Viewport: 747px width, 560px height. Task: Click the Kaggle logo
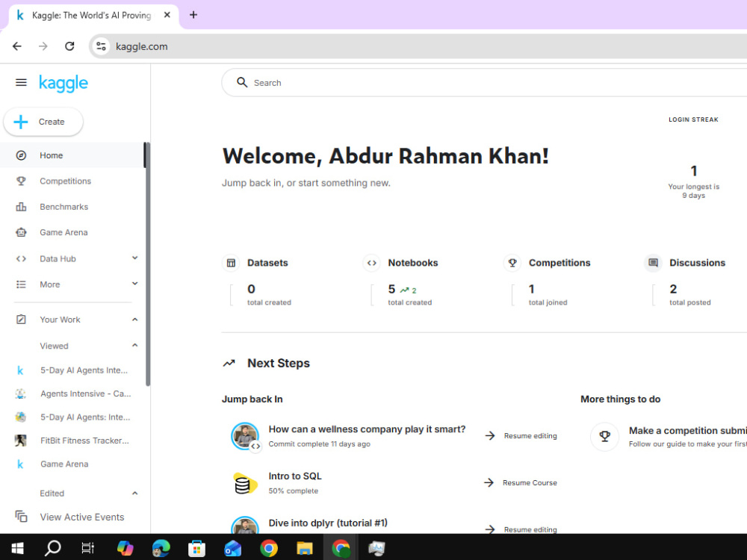pyautogui.click(x=63, y=84)
